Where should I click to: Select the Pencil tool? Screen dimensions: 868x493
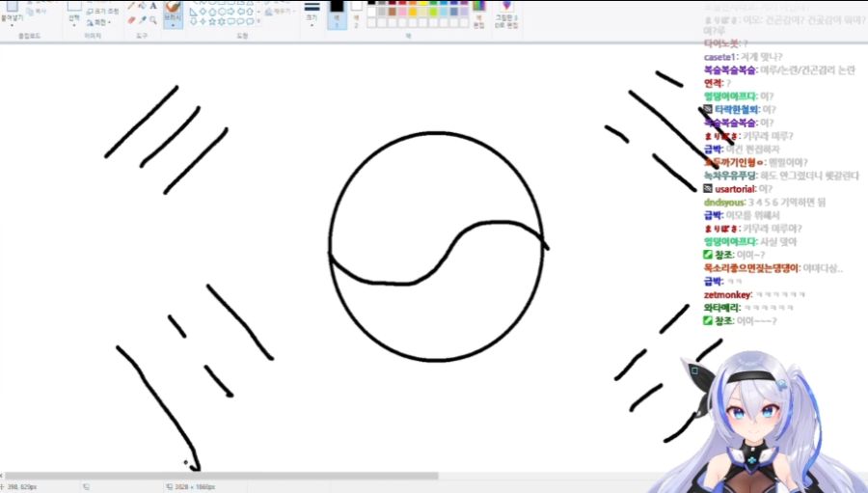pyautogui.click(x=130, y=6)
